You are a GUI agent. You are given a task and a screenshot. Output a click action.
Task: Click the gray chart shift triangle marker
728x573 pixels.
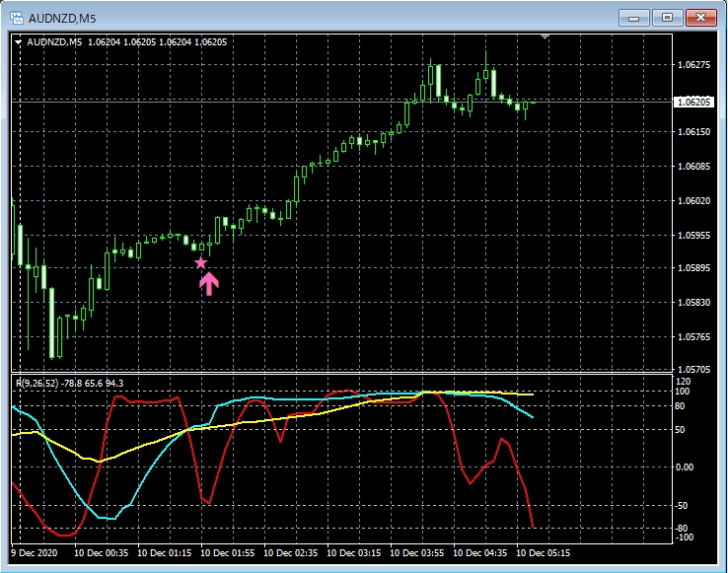(546, 36)
